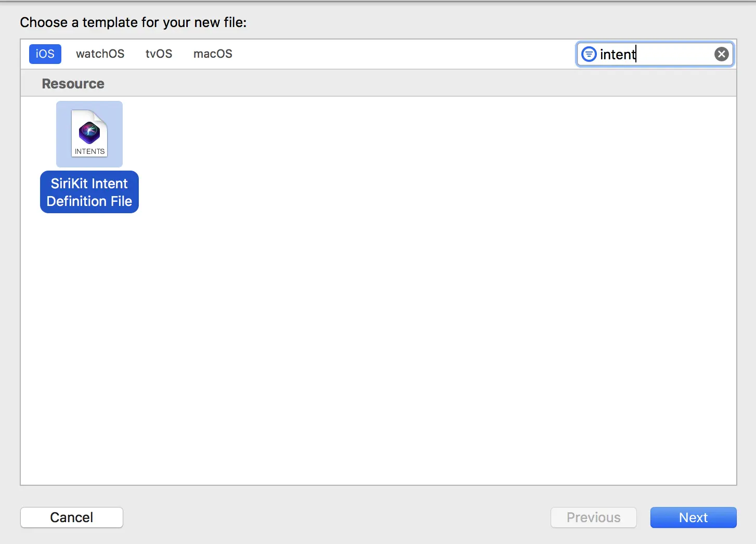Open the tvOS templates tab
The width and height of the screenshot is (756, 544).
(159, 54)
